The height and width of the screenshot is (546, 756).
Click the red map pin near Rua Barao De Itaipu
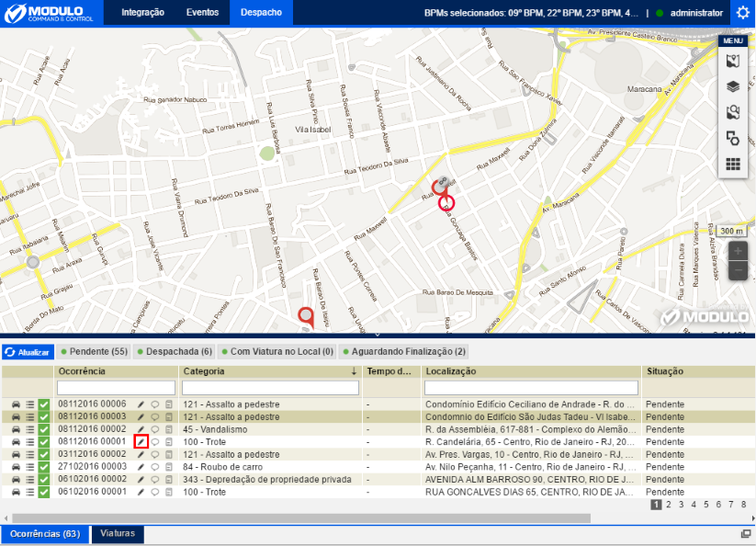coord(306,317)
